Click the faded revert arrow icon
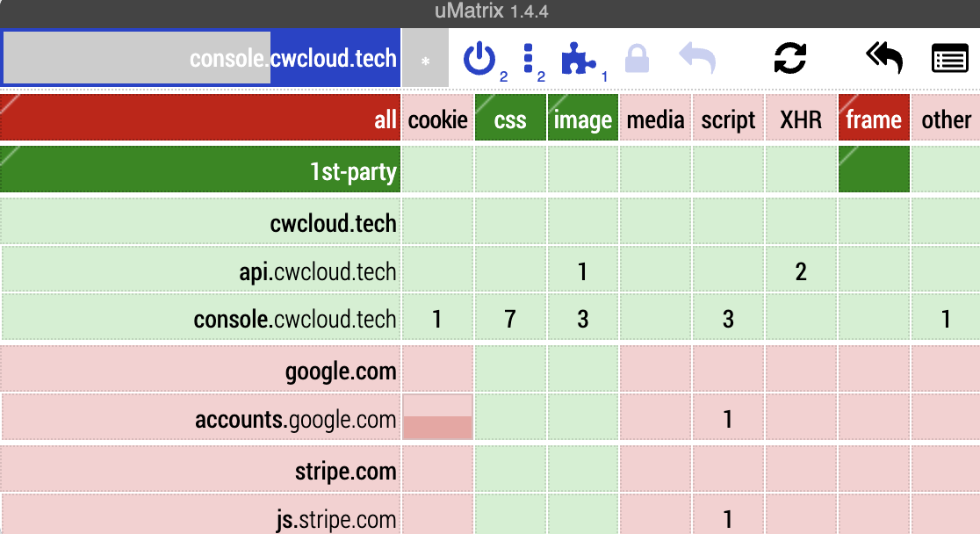 point(697,59)
